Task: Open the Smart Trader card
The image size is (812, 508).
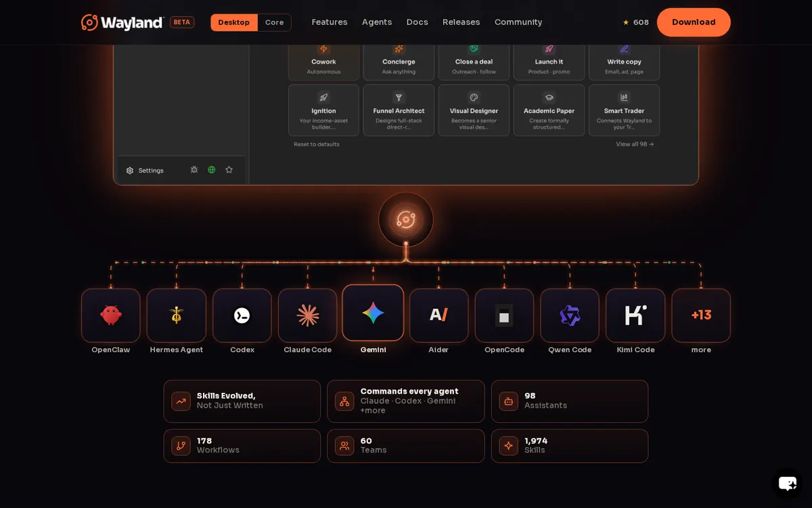Action: coord(624,110)
